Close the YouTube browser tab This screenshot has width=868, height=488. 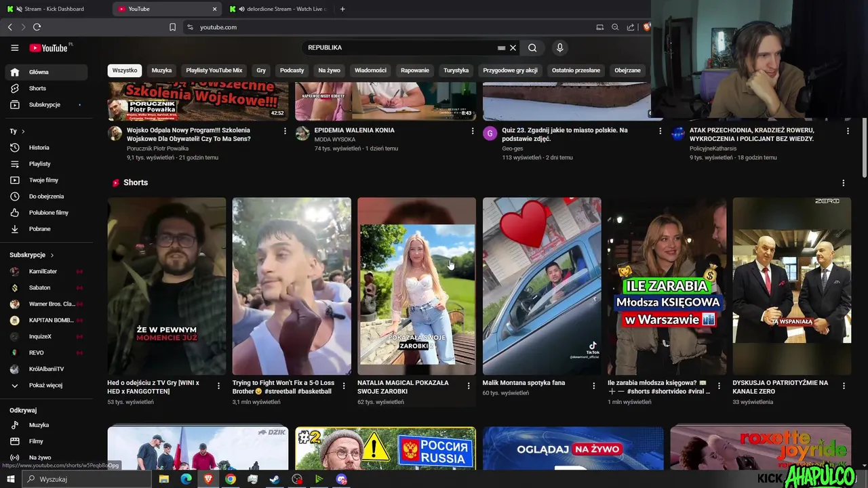pyautogui.click(x=215, y=9)
